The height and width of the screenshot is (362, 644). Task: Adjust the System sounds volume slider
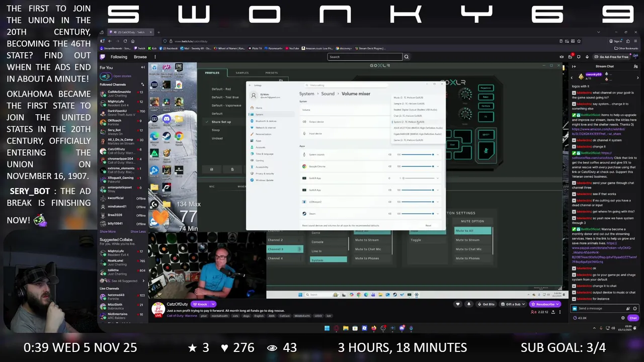pos(417,154)
